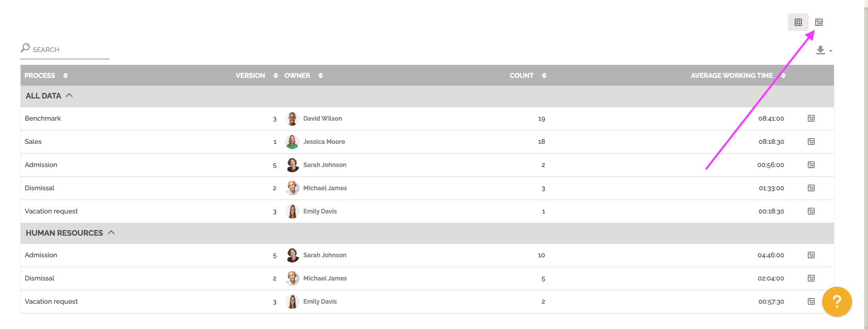Screen dimensions: 868x329
Task: Collapse the HUMAN RESOURCES group
Action: point(111,233)
